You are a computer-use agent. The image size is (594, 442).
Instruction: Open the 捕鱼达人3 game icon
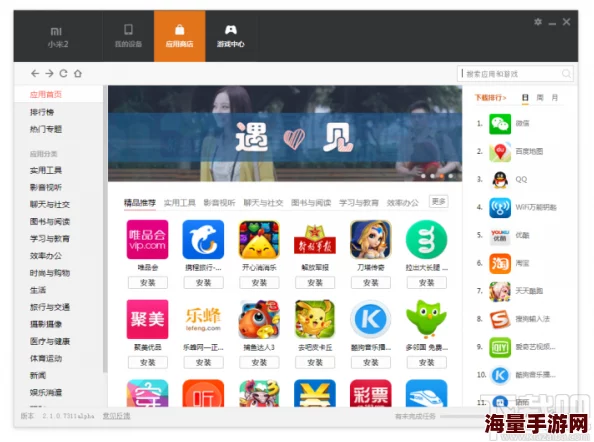pos(259,319)
